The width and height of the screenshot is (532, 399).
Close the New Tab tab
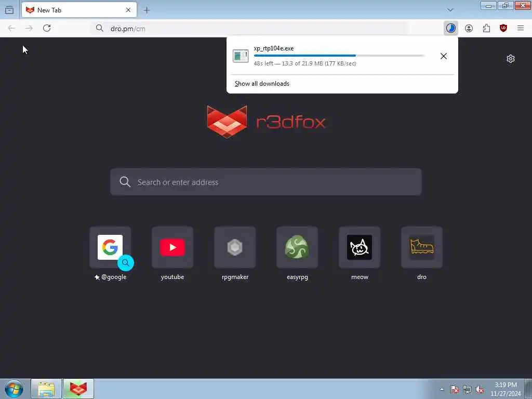(x=128, y=10)
